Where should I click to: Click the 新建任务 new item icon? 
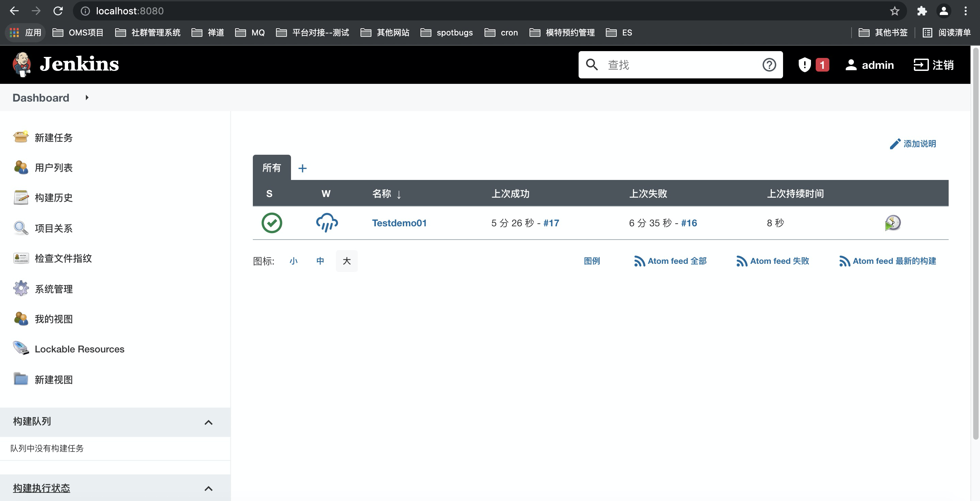[21, 137]
